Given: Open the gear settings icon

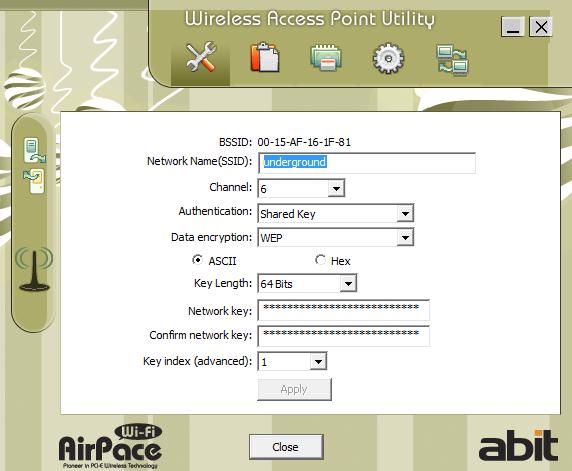Looking at the screenshot, I should [x=388, y=58].
